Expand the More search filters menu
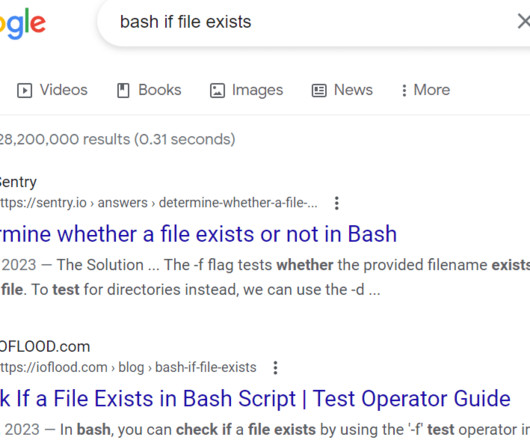530x443 pixels. tap(426, 90)
